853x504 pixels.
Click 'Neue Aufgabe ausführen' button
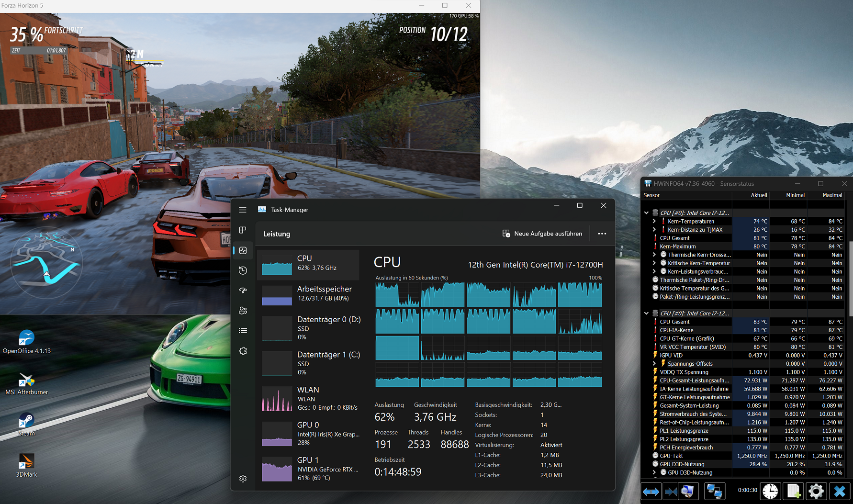(542, 234)
